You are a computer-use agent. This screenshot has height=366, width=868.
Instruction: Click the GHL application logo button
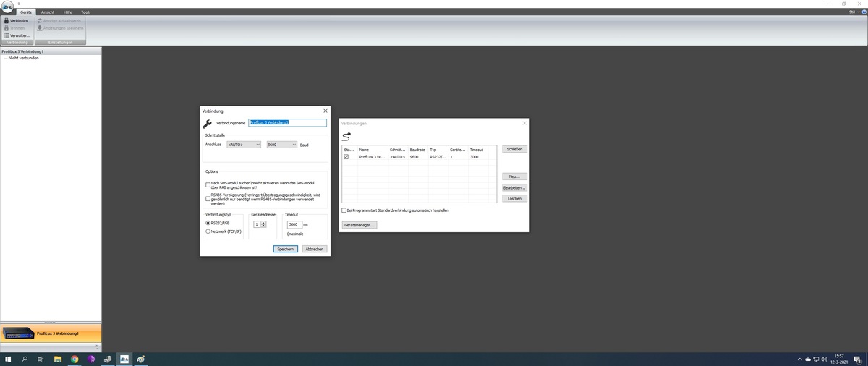point(9,6)
